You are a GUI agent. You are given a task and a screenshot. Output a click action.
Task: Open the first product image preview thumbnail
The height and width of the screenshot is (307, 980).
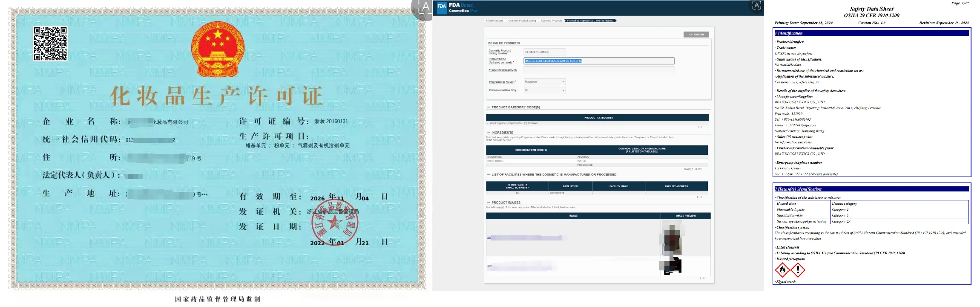[672, 238]
